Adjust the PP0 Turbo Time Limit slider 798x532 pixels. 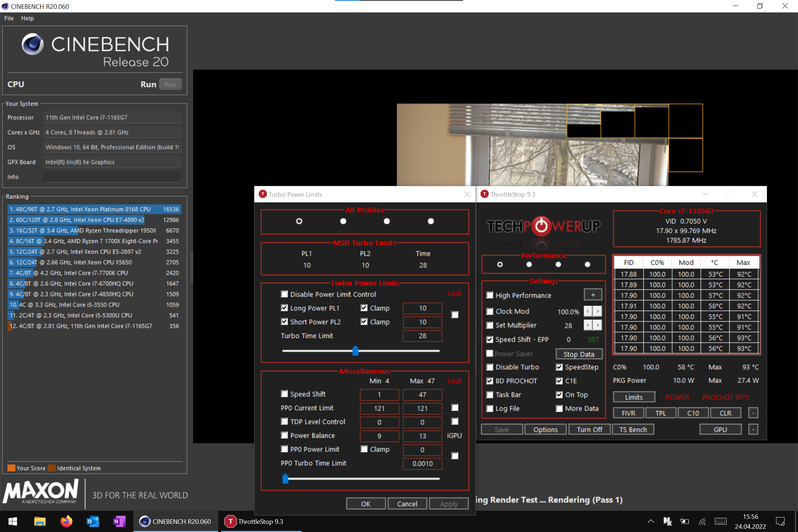pos(285,479)
